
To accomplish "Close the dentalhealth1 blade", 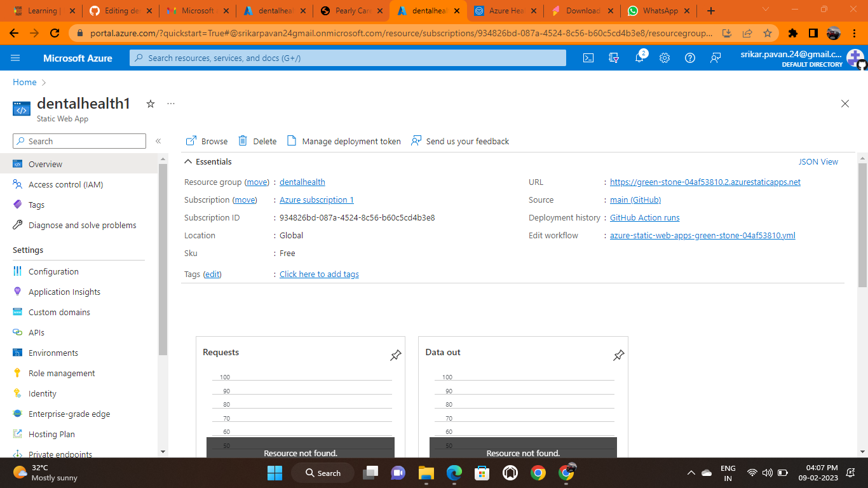I will (x=845, y=104).
